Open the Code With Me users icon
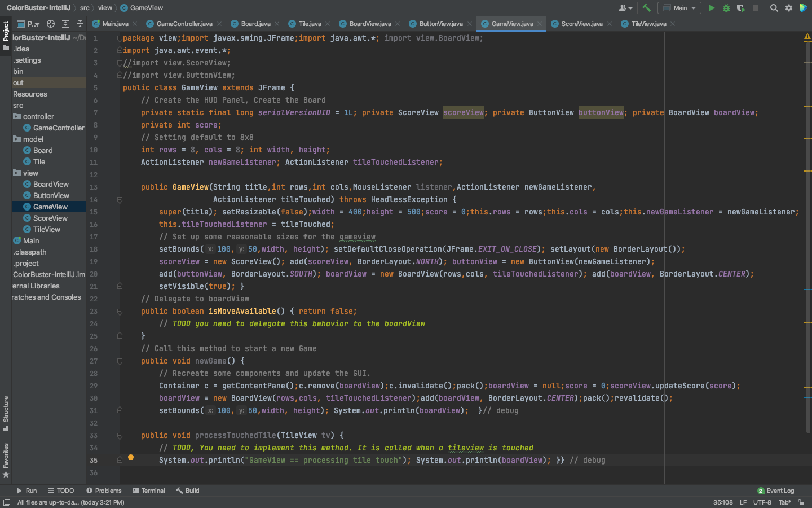 click(x=625, y=8)
